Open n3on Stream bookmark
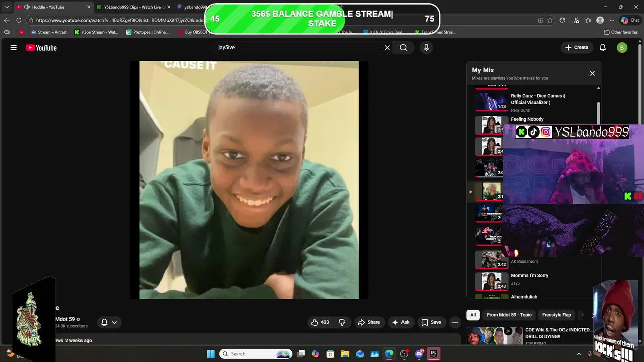The height and width of the screenshot is (362, 644). click(97, 32)
